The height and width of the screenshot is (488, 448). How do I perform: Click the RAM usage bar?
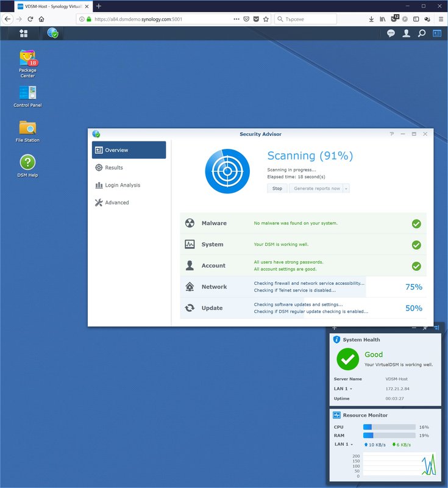click(x=389, y=436)
